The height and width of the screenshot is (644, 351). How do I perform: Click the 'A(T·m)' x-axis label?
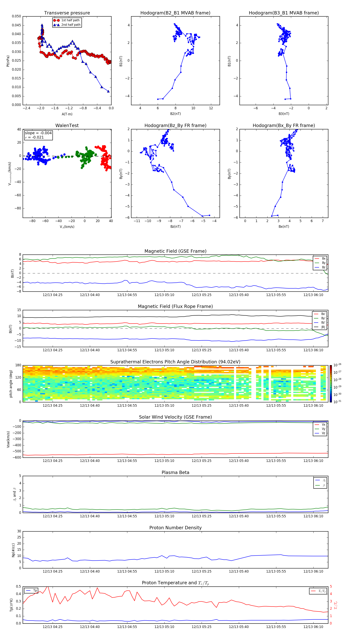click(x=67, y=114)
